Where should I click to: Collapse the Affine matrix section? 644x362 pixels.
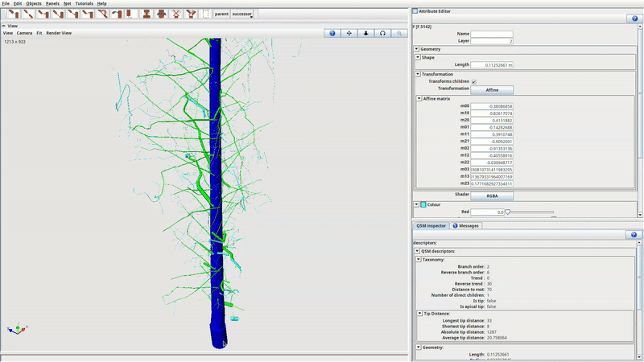tap(419, 98)
